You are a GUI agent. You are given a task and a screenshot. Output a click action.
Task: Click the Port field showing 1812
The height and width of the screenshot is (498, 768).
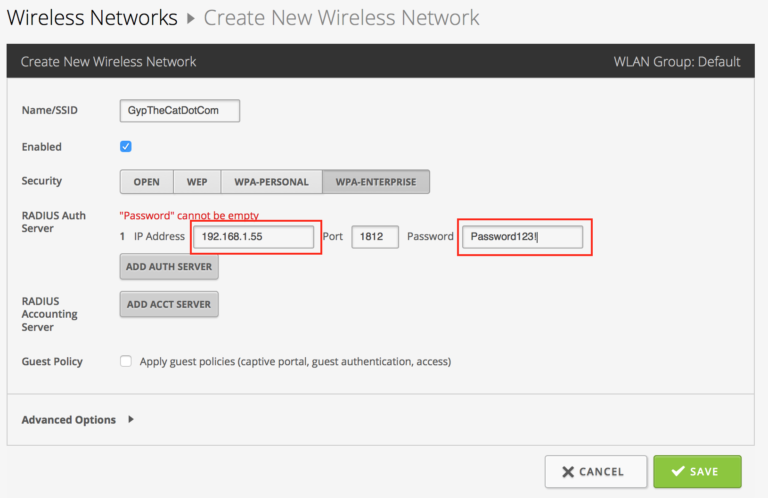pos(375,237)
